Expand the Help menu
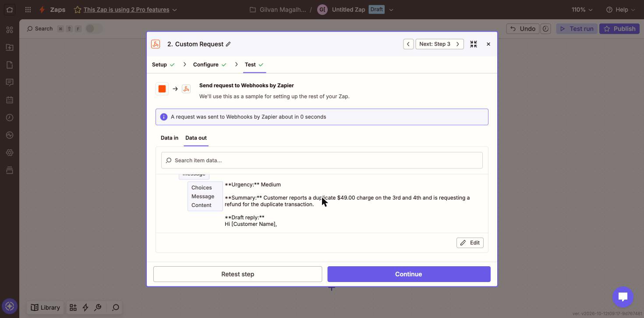The width and height of the screenshot is (644, 318). (620, 10)
